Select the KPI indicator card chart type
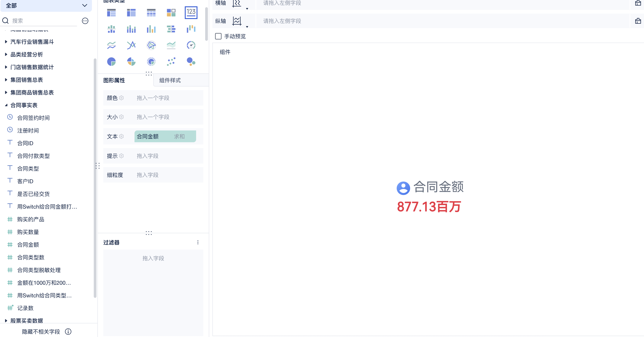This screenshot has width=644, height=337. [191, 12]
